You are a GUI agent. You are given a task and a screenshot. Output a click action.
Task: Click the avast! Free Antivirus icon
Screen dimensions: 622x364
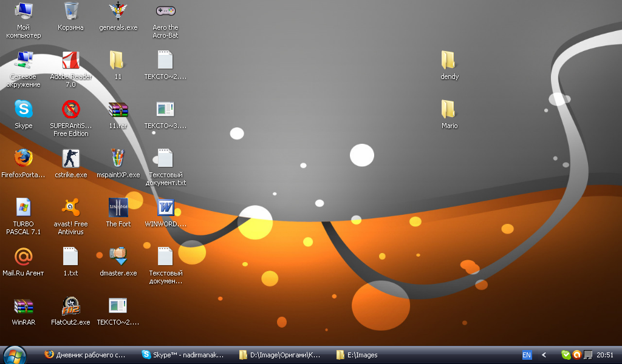pyautogui.click(x=70, y=208)
